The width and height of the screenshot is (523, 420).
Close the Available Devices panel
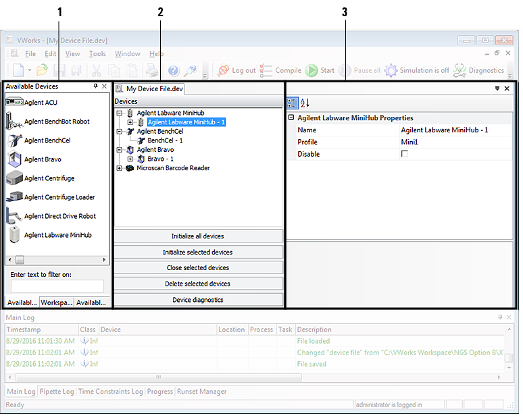pos(105,86)
